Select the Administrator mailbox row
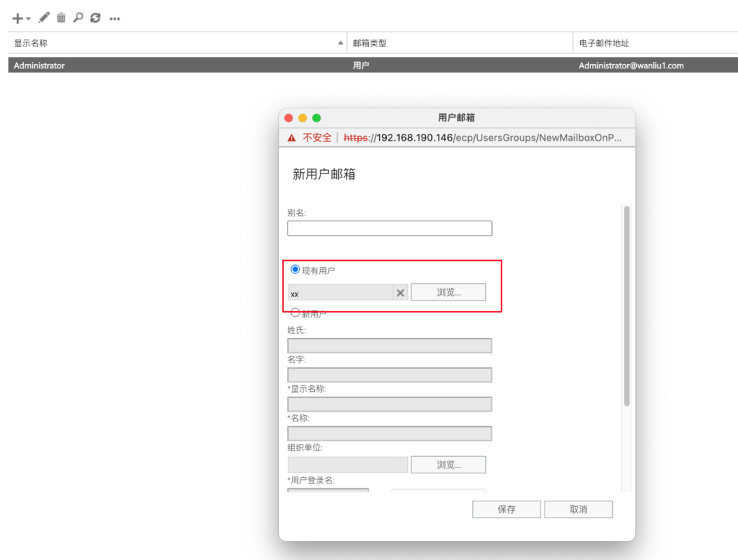The width and height of the screenshot is (738, 560). [373, 66]
